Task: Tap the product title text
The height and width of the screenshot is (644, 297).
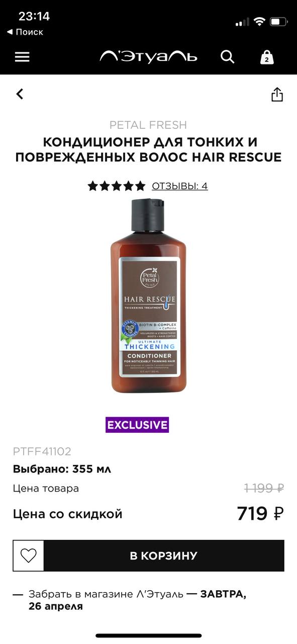Action: point(148,149)
